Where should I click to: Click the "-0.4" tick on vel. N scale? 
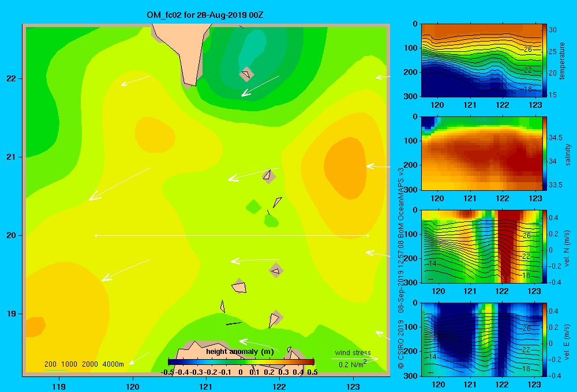555,282
